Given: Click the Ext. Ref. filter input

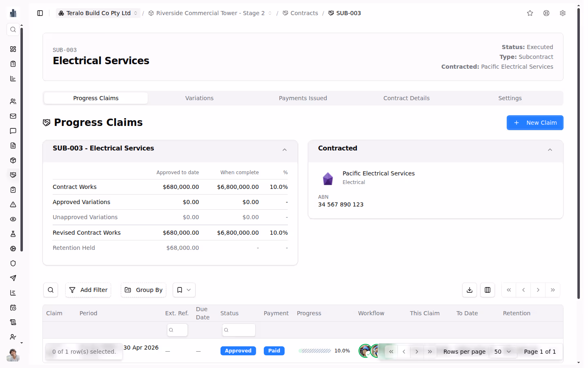Looking at the screenshot, I should pos(177,330).
